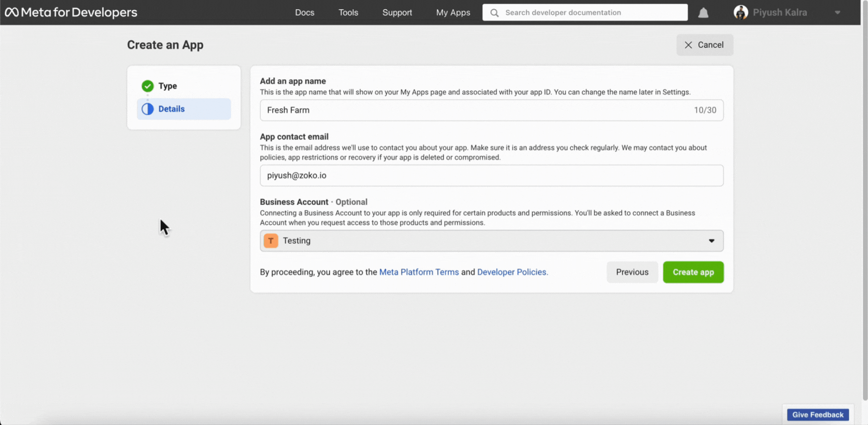
Task: Click the green Create app button
Action: coord(693,272)
